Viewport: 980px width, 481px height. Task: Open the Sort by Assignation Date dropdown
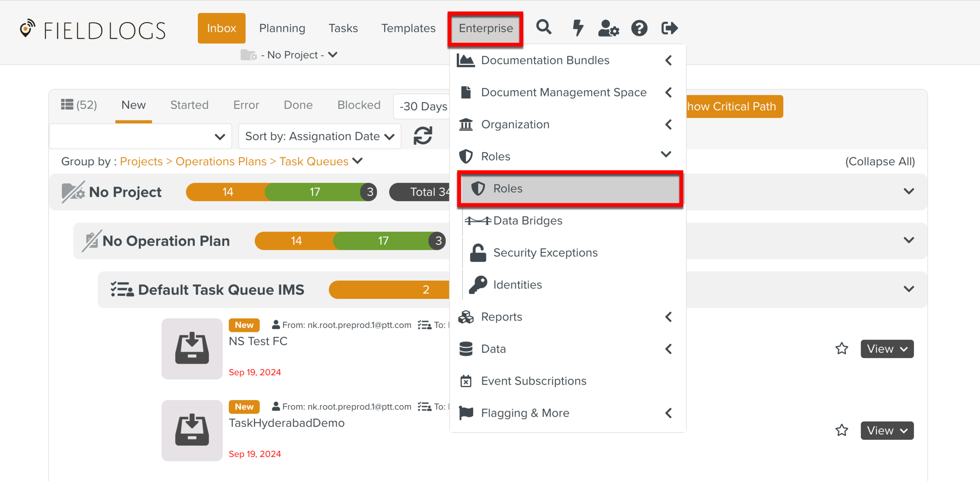click(319, 136)
